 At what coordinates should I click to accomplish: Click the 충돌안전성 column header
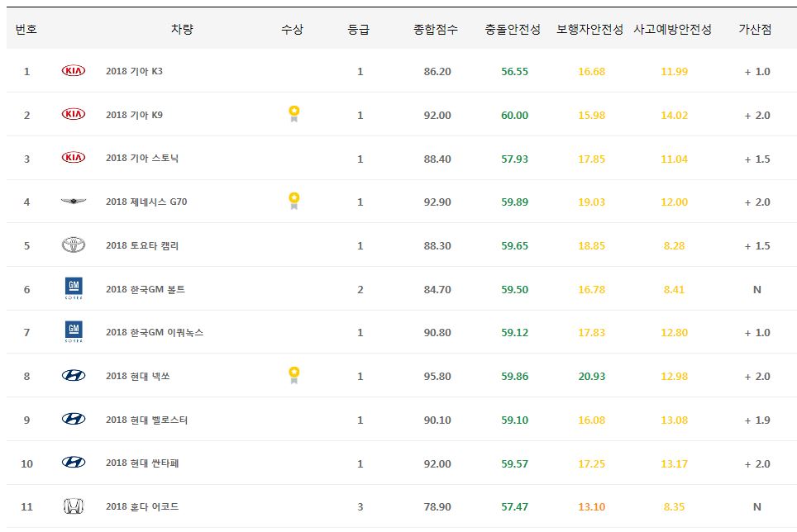[513, 30]
